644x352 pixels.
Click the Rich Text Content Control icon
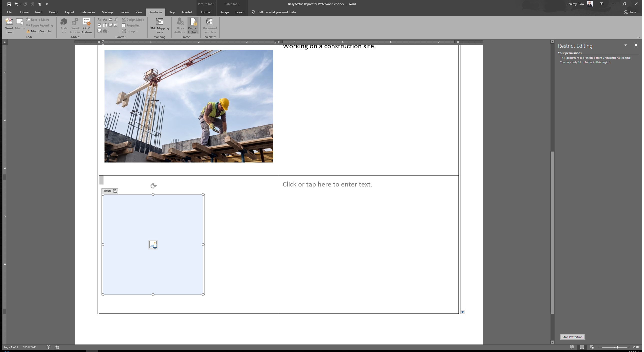[x=99, y=19]
